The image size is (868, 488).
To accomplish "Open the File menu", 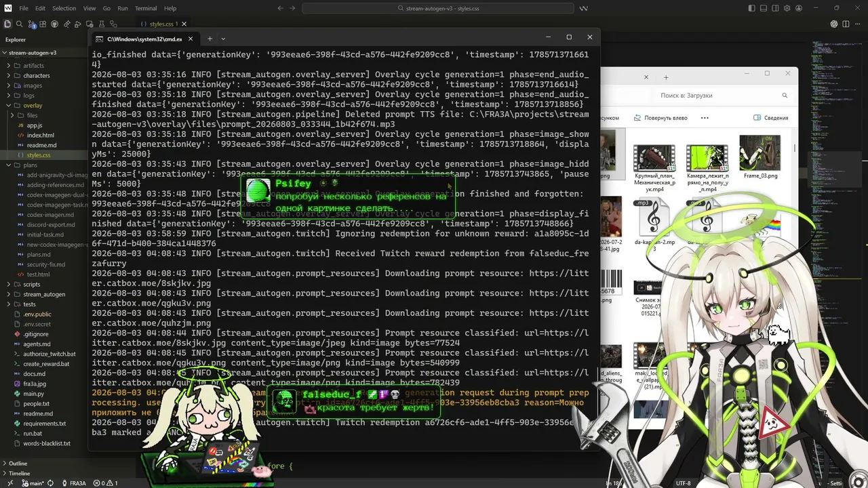I will tap(24, 8).
